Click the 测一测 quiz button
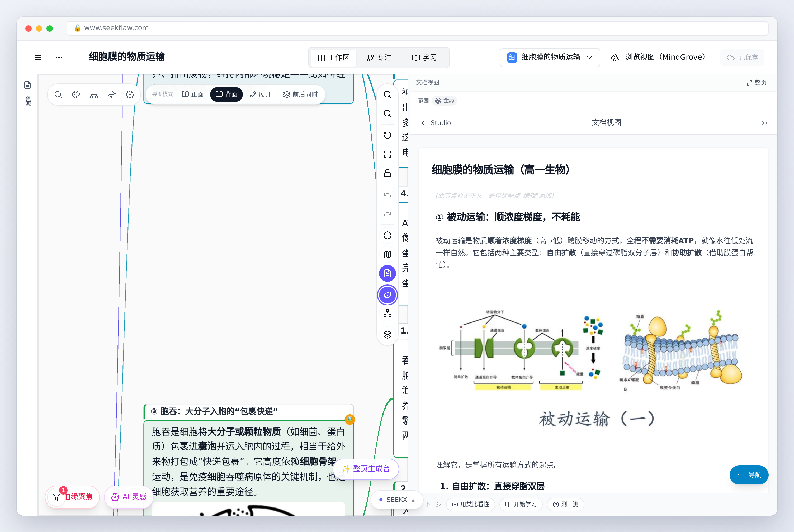 pos(566,504)
